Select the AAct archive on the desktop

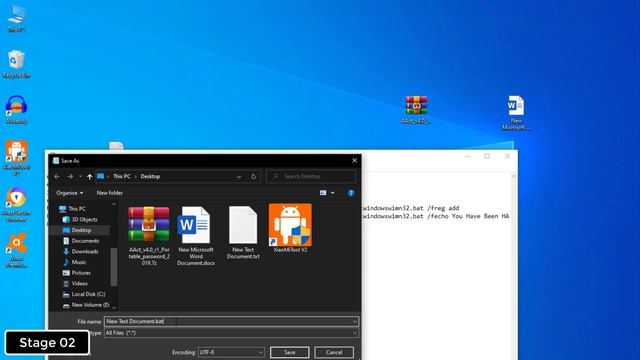click(x=416, y=109)
